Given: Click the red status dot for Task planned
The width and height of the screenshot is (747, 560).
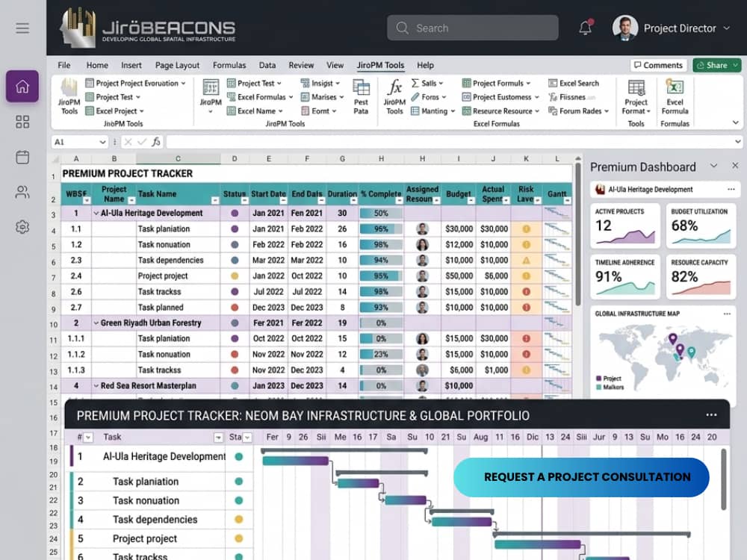Looking at the screenshot, I should coord(235,308).
